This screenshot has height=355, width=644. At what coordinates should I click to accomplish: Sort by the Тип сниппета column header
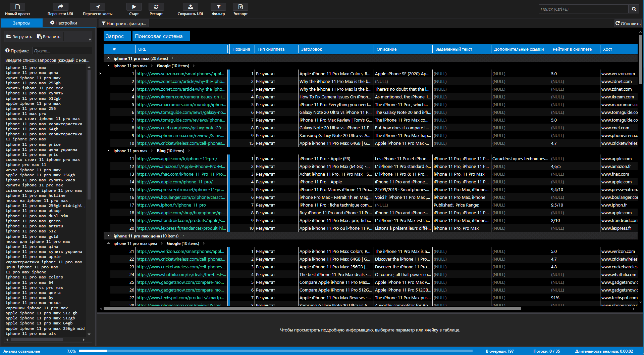pyautogui.click(x=276, y=49)
